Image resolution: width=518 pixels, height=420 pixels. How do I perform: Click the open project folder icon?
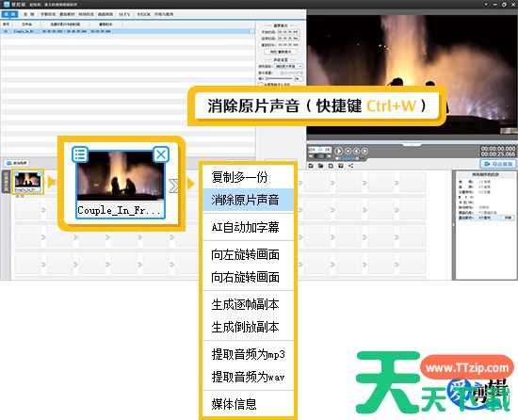coord(320,166)
